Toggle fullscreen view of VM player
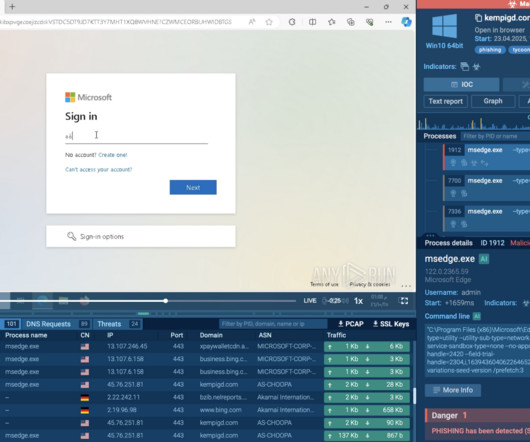This screenshot has width=530, height=442. tap(404, 301)
